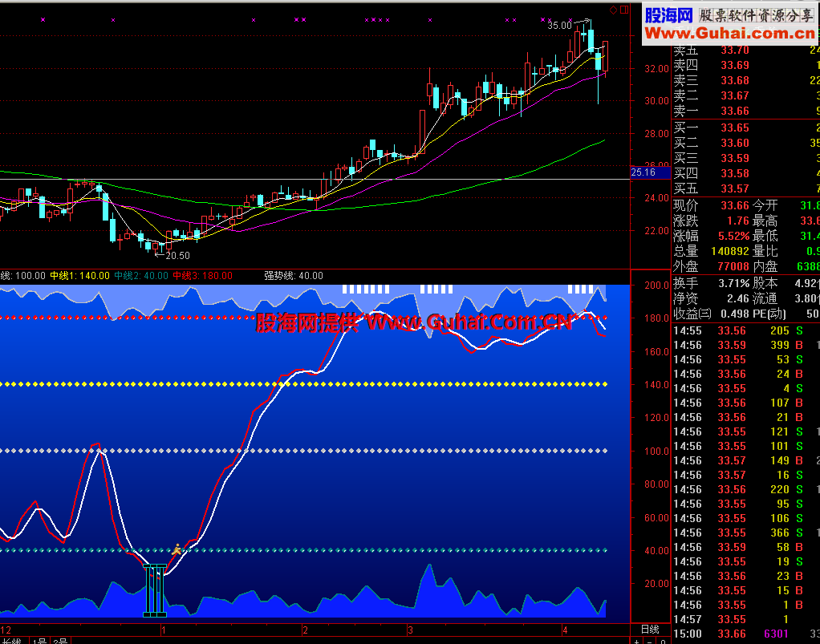Select the 买五 33.57 bid row
This screenshot has height=644, width=820.
point(745,188)
